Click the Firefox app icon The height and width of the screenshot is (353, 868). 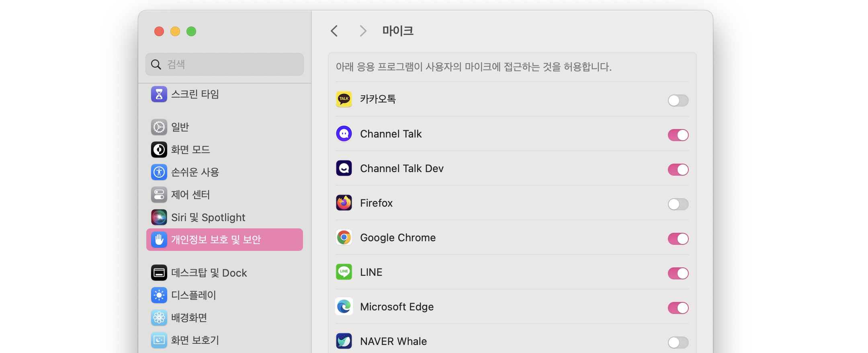click(x=344, y=203)
